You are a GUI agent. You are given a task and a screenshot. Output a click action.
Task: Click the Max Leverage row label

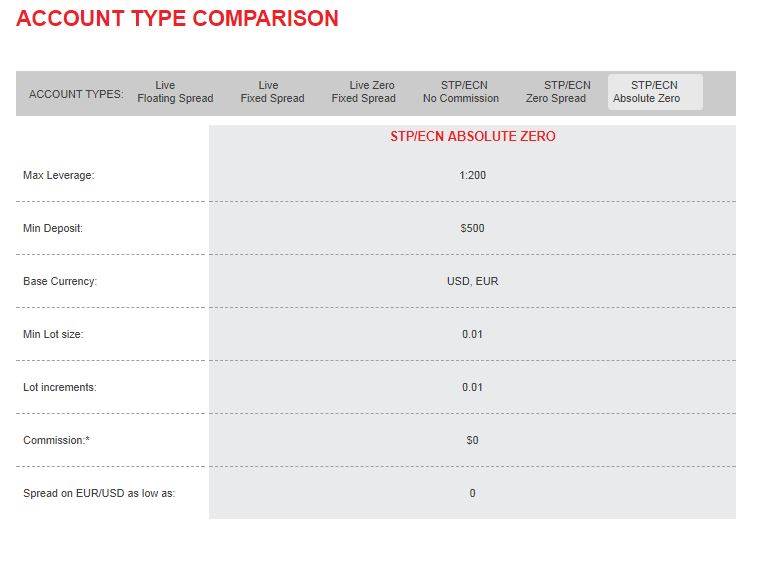coord(58,175)
